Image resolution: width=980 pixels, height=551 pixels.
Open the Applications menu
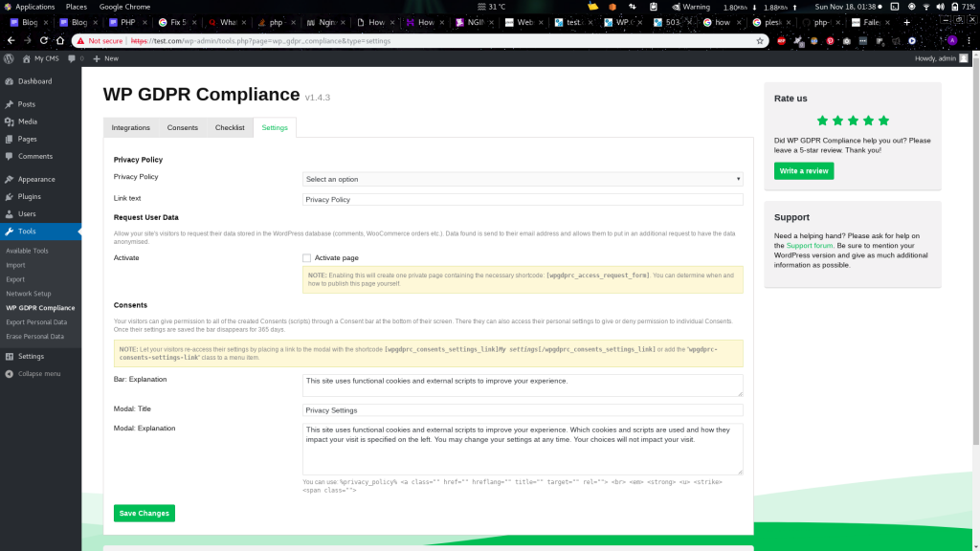coord(30,7)
